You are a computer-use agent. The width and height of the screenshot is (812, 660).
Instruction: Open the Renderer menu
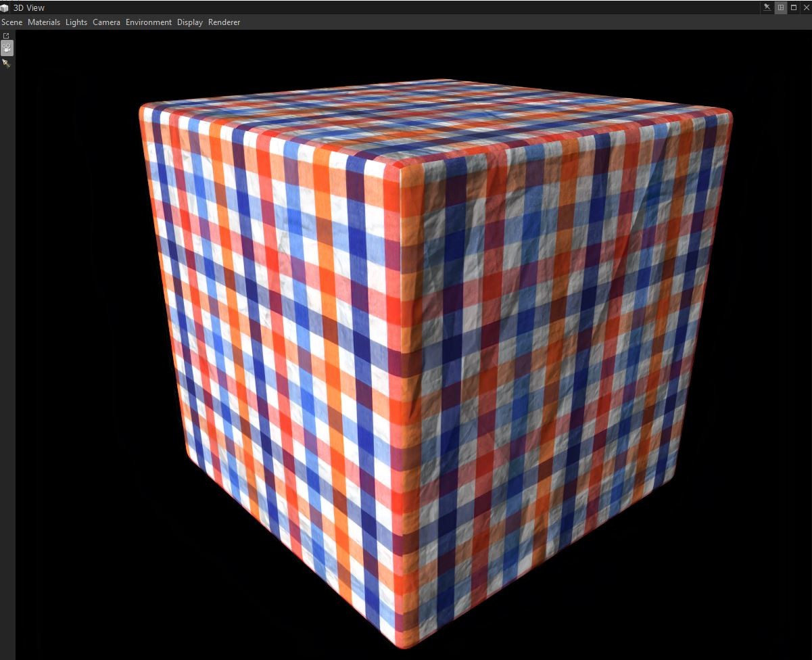pos(224,22)
